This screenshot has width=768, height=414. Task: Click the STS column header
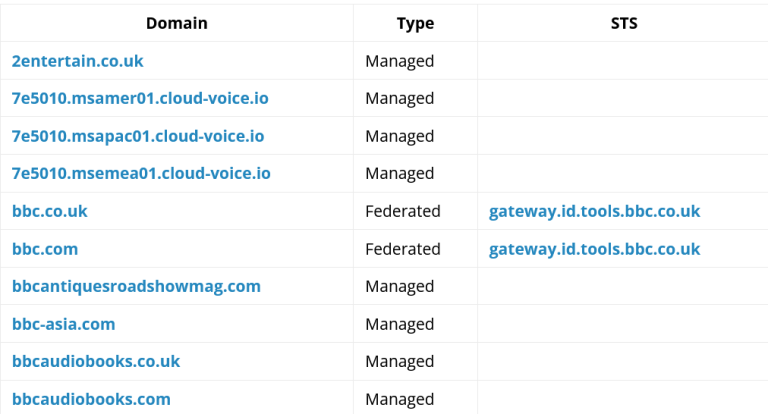[624, 23]
